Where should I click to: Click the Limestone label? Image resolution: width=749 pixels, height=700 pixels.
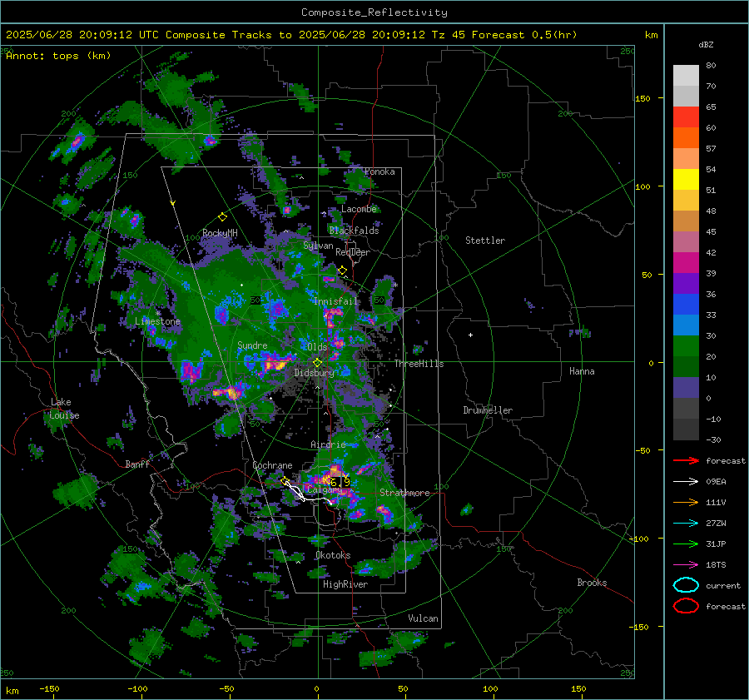click(157, 321)
